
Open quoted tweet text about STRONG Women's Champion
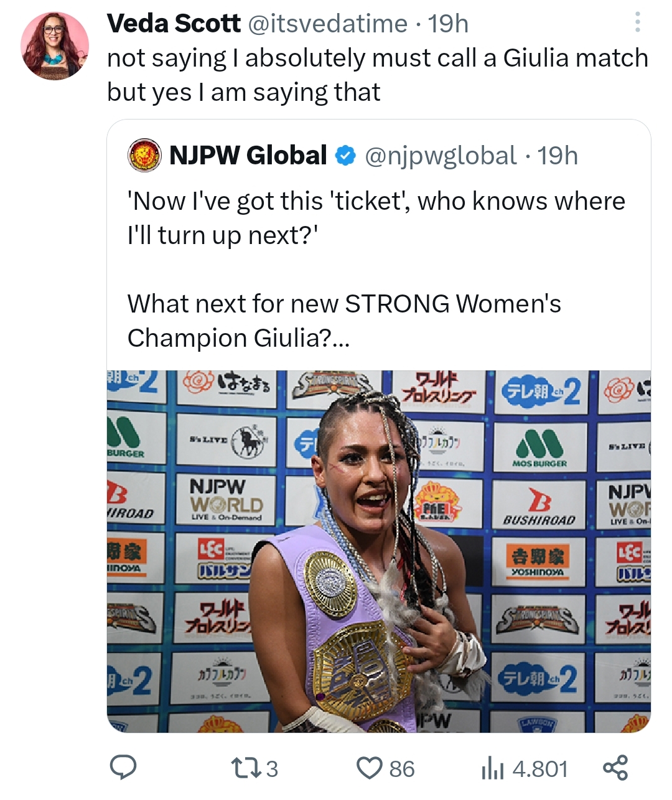pyautogui.click(x=376, y=269)
